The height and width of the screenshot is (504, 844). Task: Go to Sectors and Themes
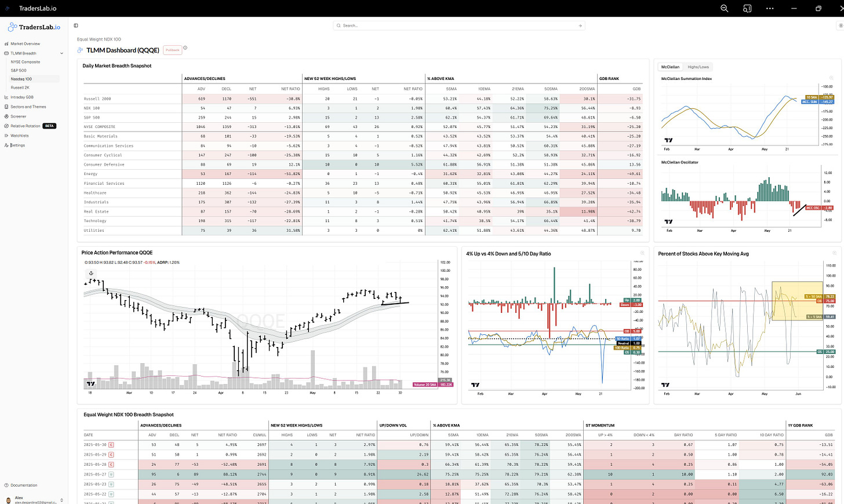(28, 107)
